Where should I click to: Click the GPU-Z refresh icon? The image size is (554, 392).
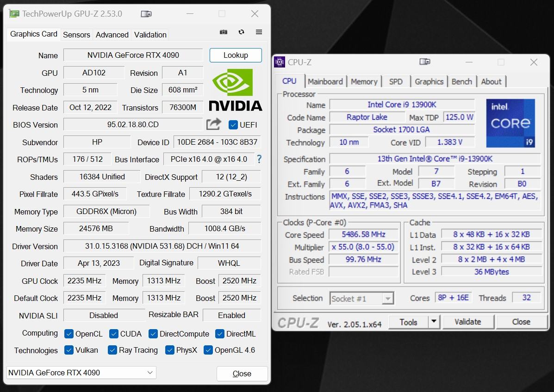coord(241,32)
